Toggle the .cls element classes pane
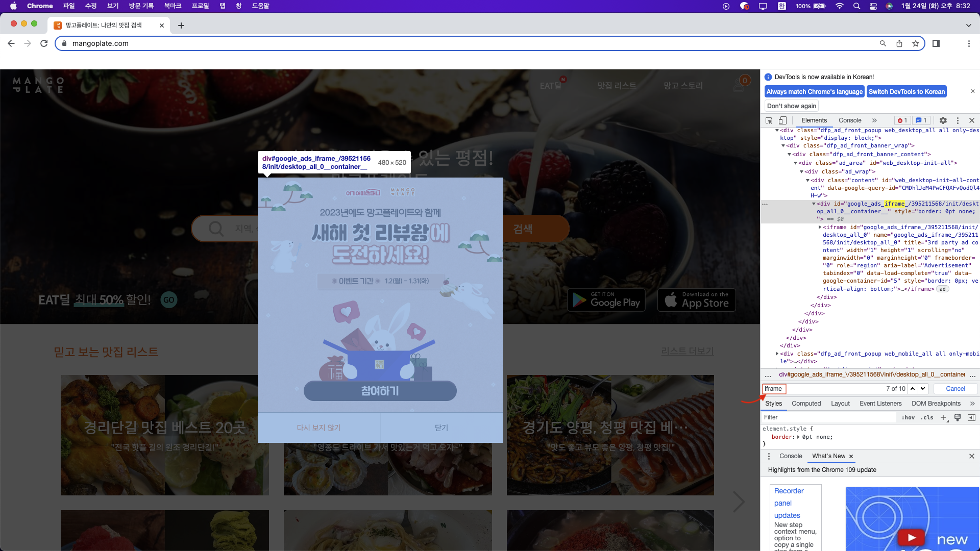The image size is (980, 551). (927, 417)
